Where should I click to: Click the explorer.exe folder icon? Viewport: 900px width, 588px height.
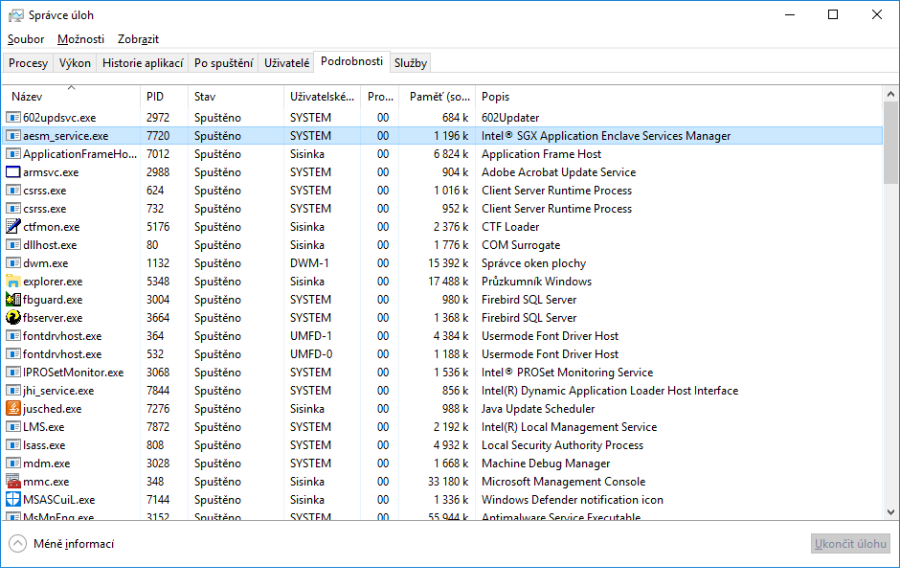(x=13, y=282)
